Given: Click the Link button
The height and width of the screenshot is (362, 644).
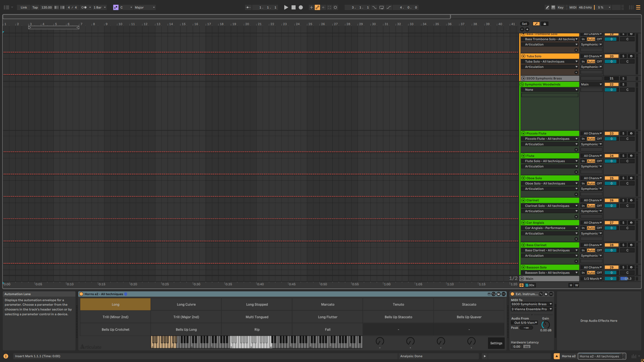Looking at the screenshot, I should 24,7.
